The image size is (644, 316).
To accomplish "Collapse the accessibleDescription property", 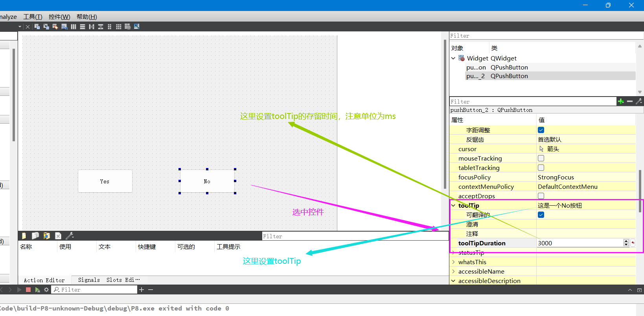I will pyautogui.click(x=453, y=281).
